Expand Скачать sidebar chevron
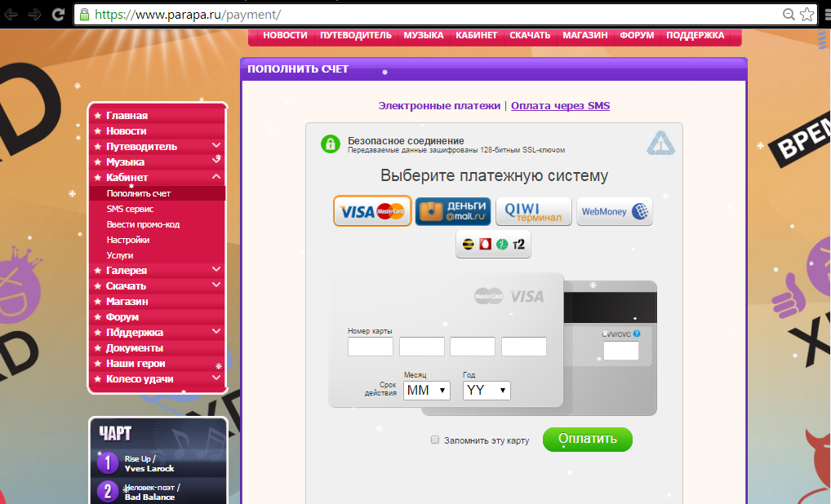 216,285
